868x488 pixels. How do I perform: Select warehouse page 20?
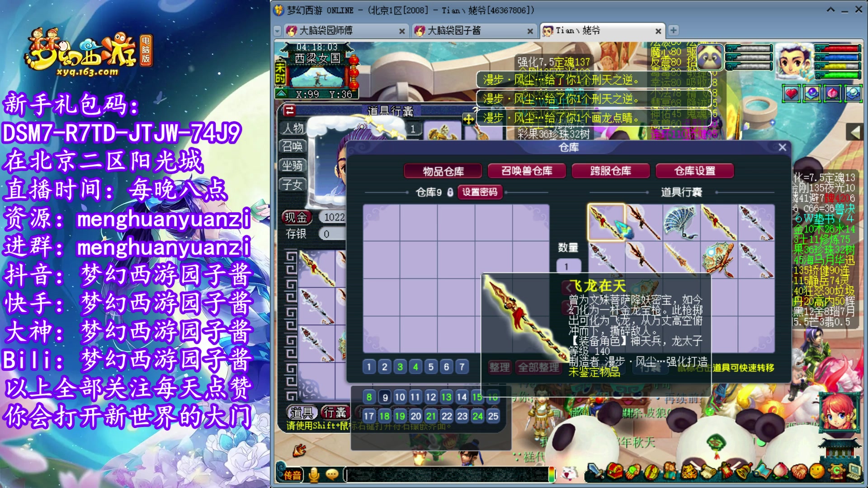(416, 416)
